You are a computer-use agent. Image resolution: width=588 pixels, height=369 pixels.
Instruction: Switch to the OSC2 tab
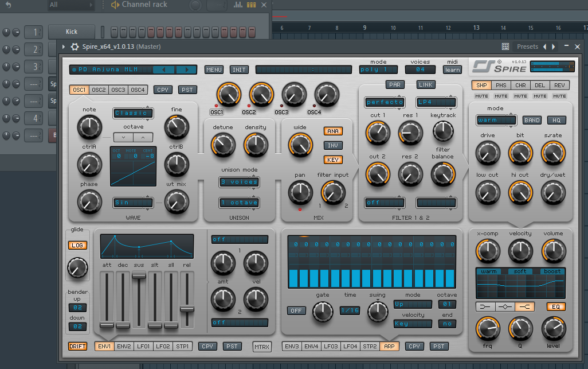[99, 90]
